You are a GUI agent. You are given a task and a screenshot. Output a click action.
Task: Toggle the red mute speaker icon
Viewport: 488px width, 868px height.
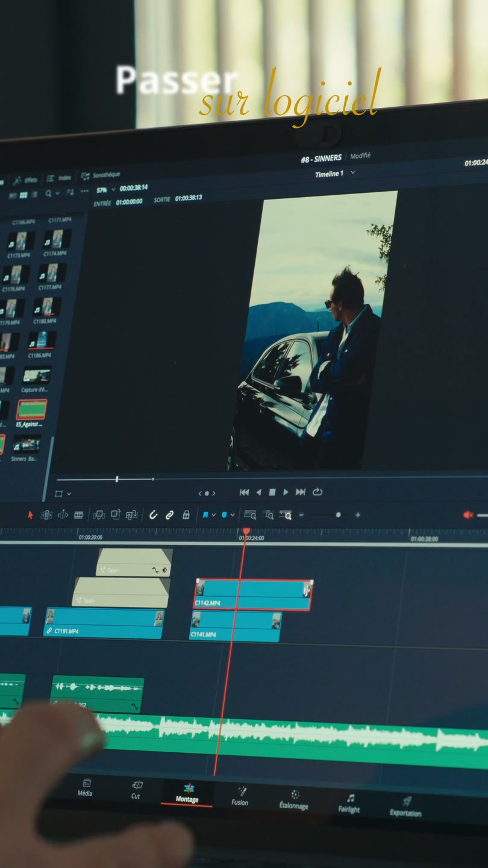click(x=468, y=515)
